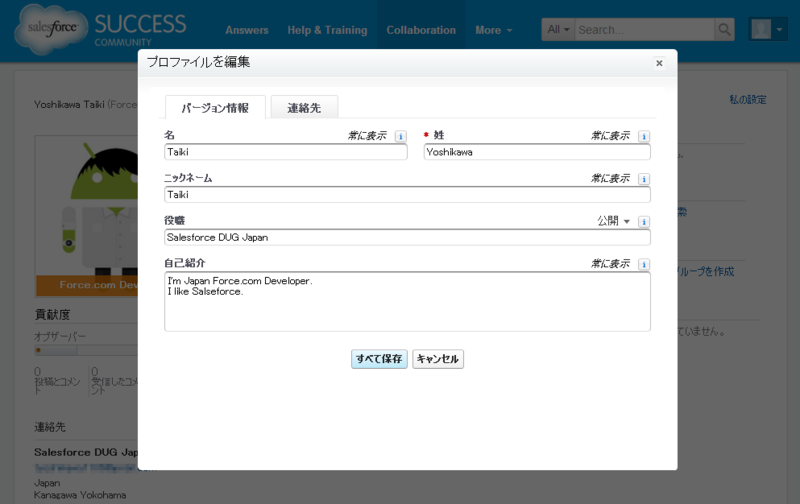Click the キャンセル button
800x504 pixels.
(x=438, y=359)
